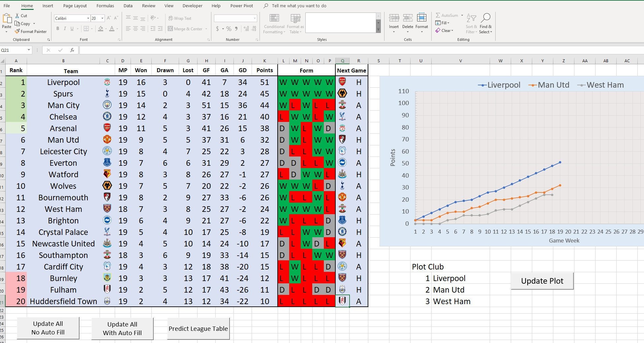Click the AutoSum sigma icon
The image size is (644, 343).
438,15
